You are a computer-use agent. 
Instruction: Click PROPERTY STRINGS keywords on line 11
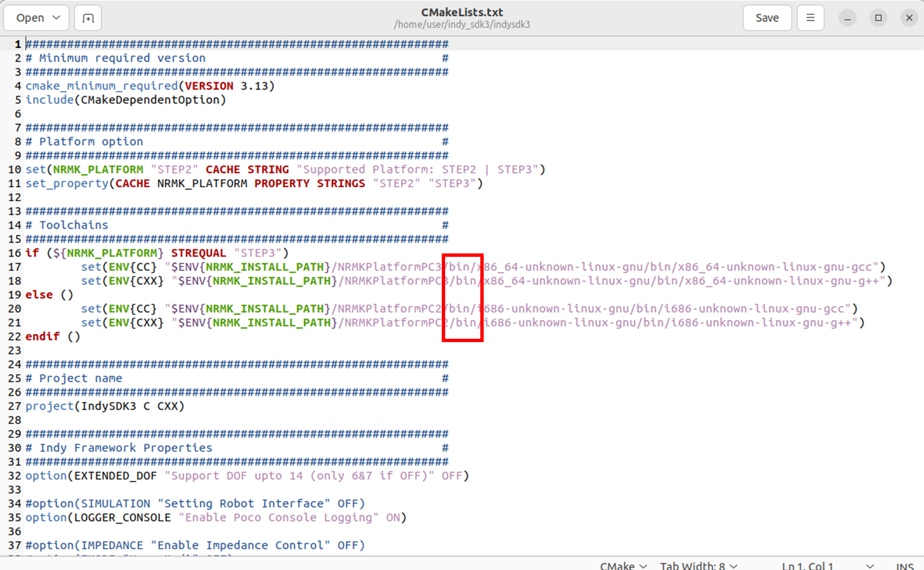pos(310,184)
